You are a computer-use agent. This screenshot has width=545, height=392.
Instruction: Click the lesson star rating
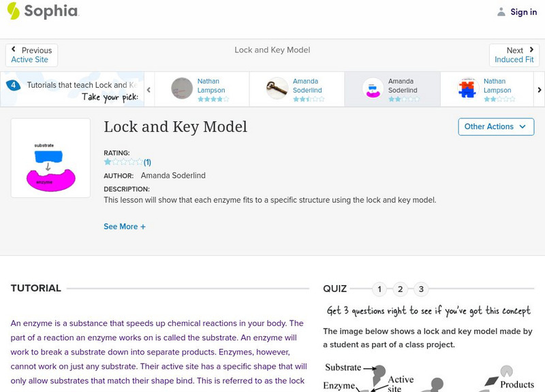click(123, 162)
